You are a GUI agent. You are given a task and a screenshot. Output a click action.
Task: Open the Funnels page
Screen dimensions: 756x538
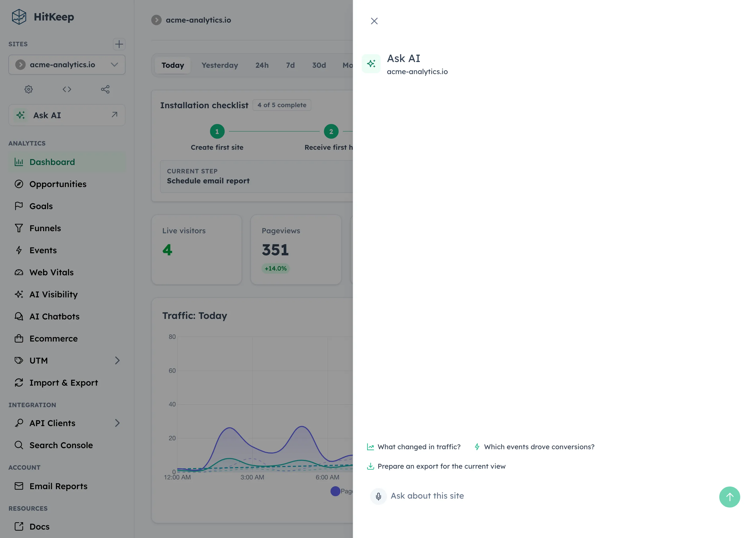(67, 228)
